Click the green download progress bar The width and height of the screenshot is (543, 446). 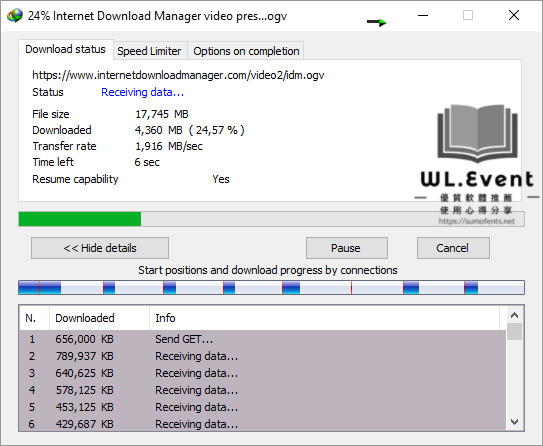pos(272,219)
